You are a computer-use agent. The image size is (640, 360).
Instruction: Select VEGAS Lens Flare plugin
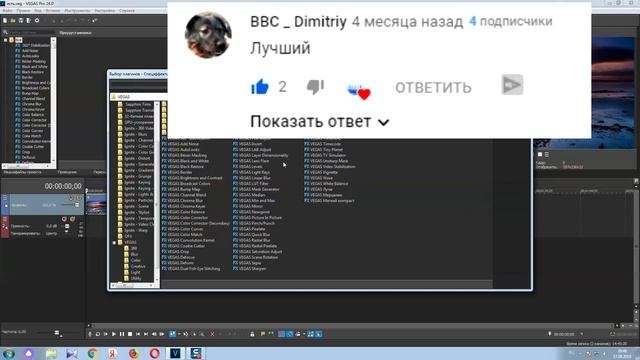[251, 161]
